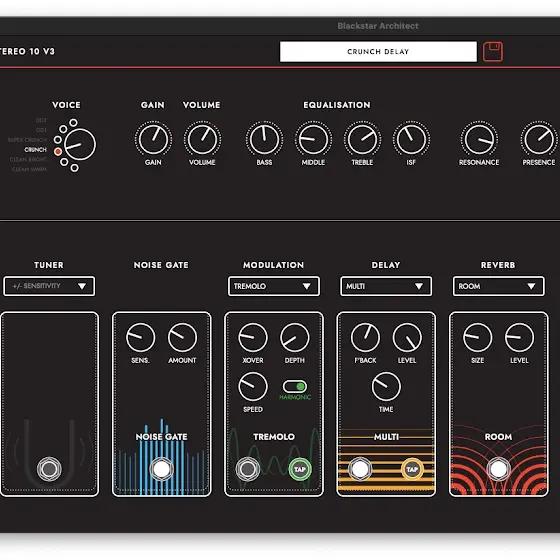Click the Resonance knob
The height and width of the screenshot is (560, 560).
tap(479, 139)
